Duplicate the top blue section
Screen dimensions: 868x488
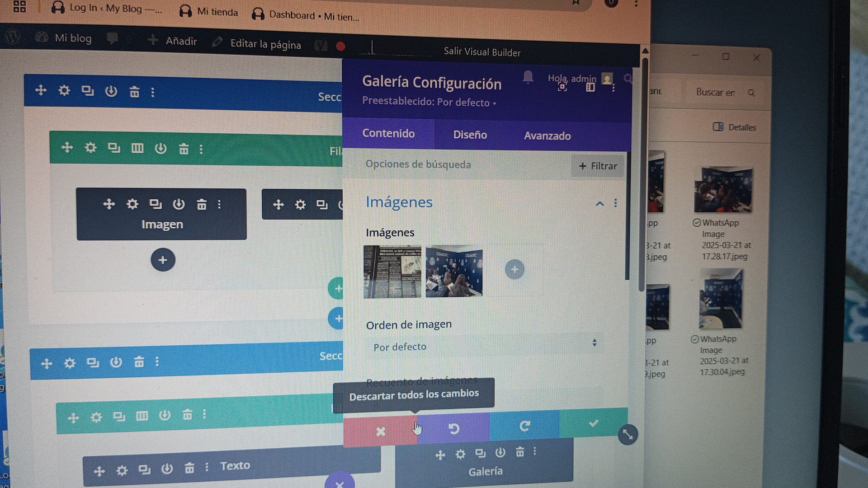coord(88,91)
